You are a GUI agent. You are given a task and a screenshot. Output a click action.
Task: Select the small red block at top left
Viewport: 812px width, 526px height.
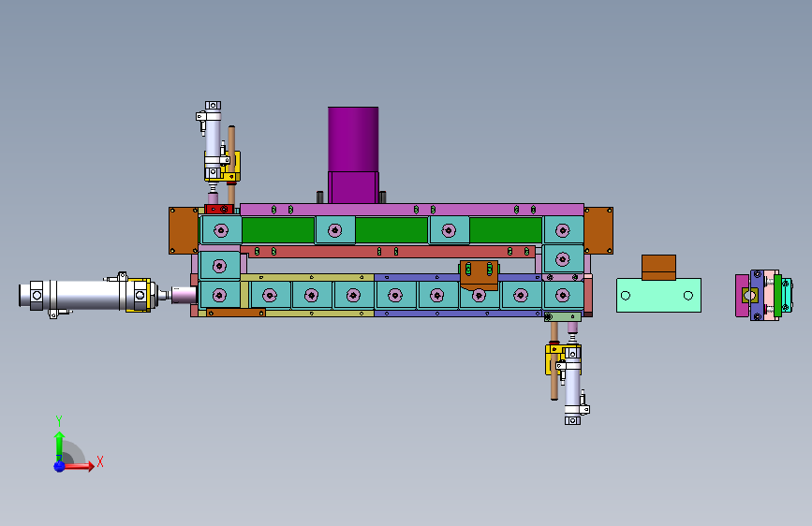point(218,209)
